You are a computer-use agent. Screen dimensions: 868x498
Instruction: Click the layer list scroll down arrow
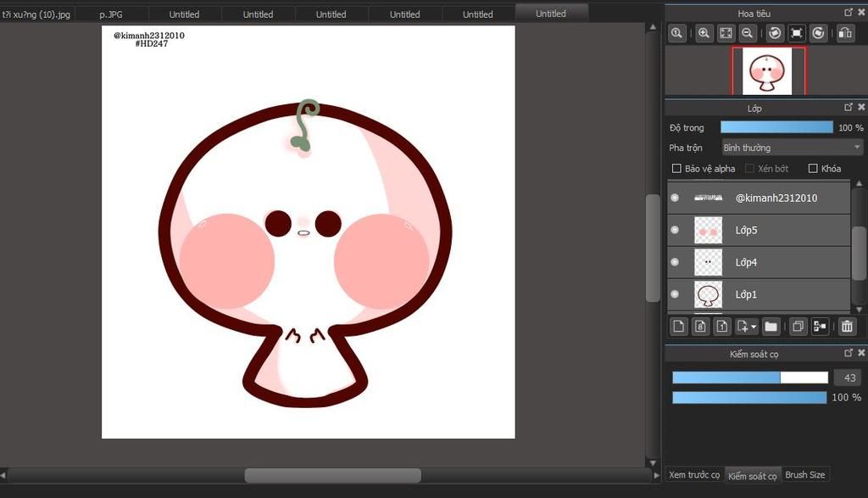click(860, 309)
